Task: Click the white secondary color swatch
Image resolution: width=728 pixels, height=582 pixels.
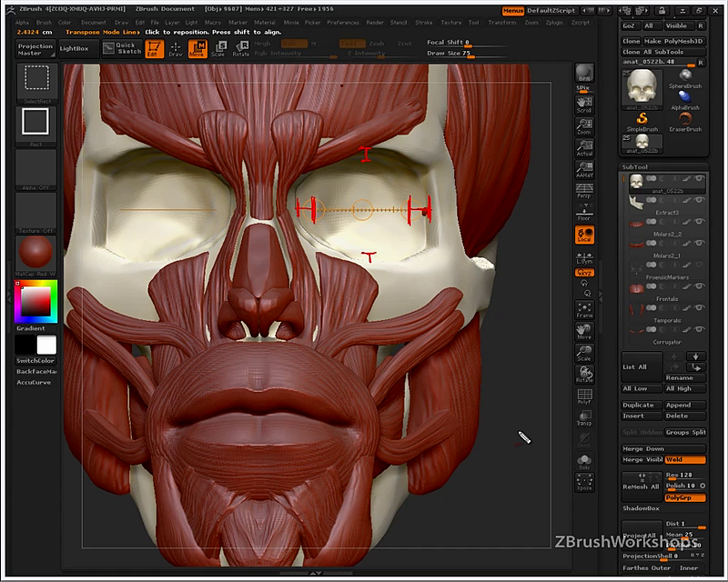Action: coord(46,345)
